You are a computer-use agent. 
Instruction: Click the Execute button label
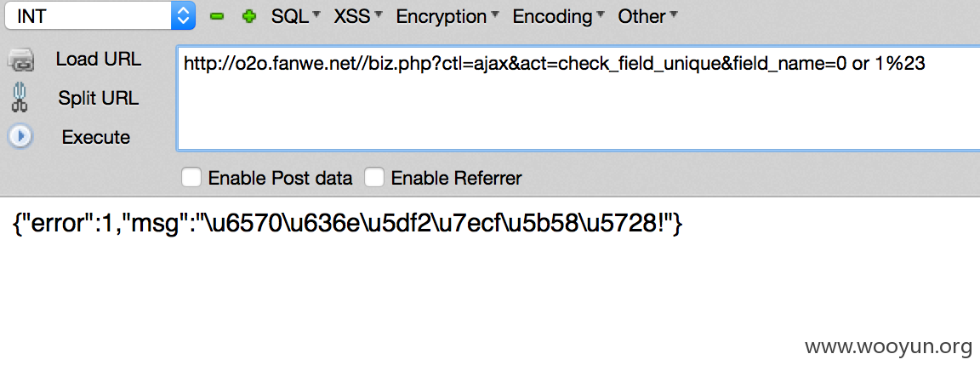coord(95,137)
